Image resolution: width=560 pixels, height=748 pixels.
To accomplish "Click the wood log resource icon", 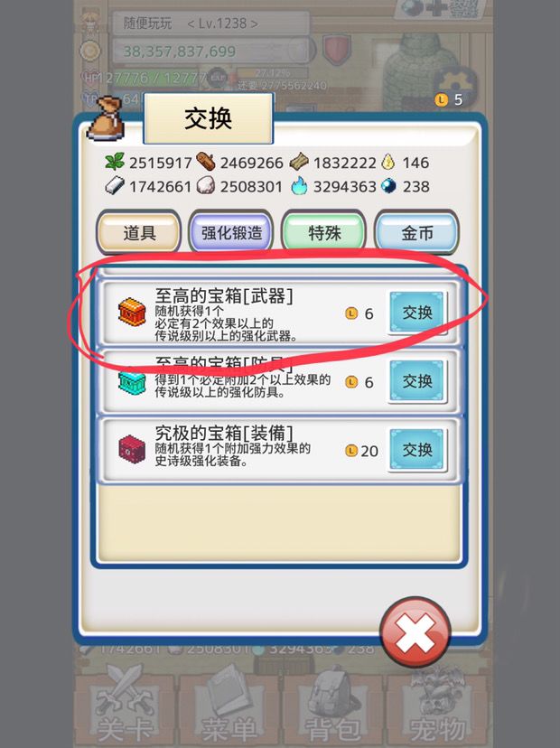I will (x=206, y=162).
